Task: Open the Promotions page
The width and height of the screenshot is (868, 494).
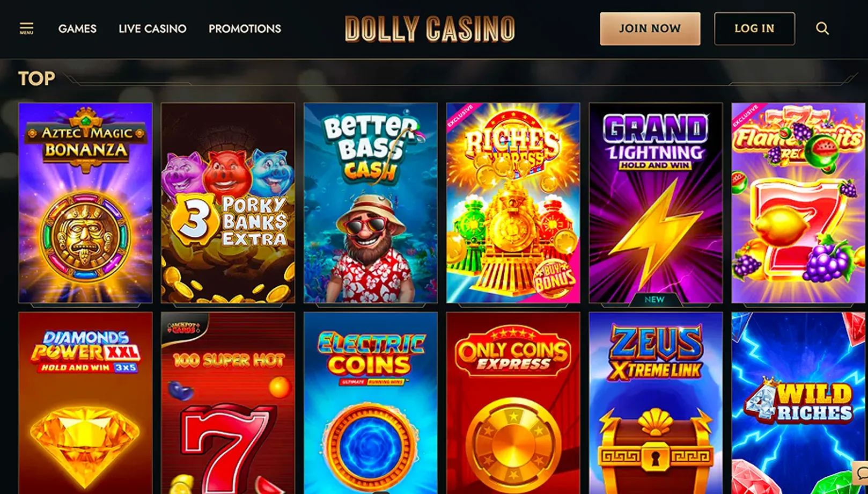Action: coord(245,28)
